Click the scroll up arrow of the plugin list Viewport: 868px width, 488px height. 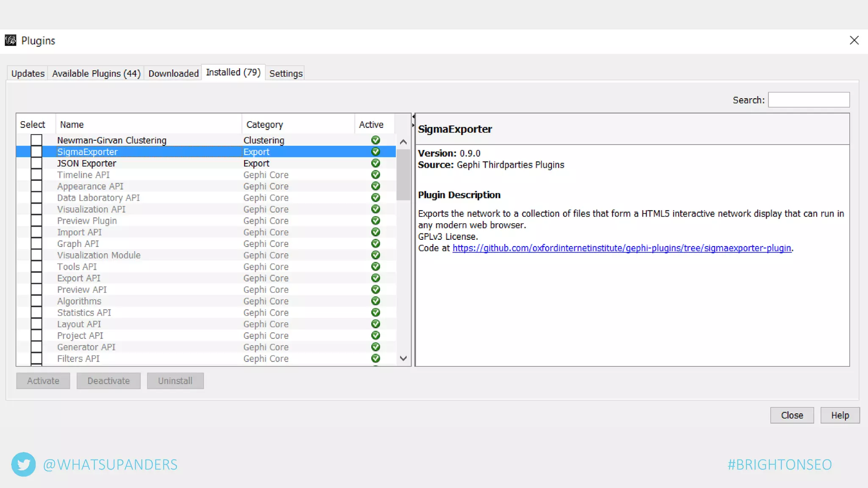point(403,142)
